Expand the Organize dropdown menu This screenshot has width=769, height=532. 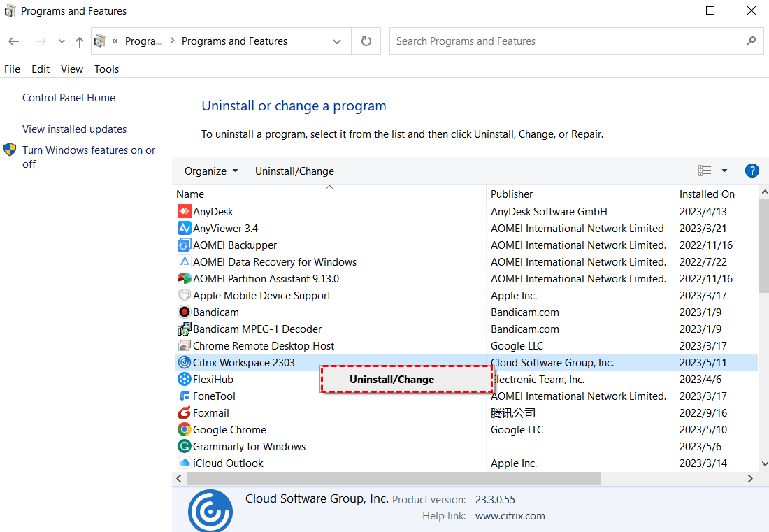pos(211,171)
